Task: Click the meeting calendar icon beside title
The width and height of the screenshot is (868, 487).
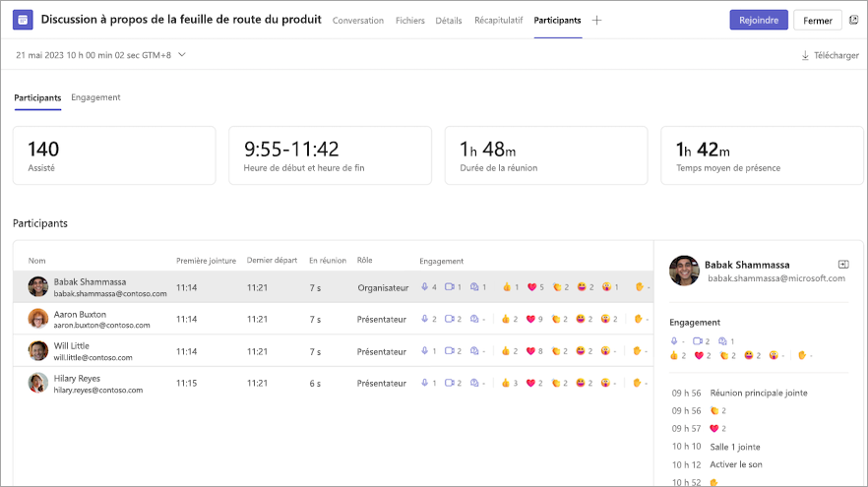Action: pos(23,20)
